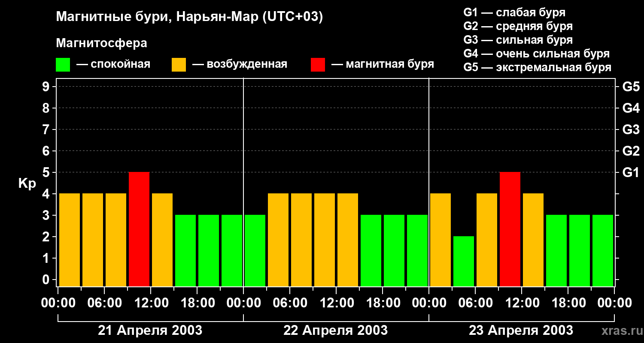Image resolution: width=644 pixels, height=343 pixels.
Task: Select the first green bar of 22 Апреля
Action: pyautogui.click(x=255, y=250)
